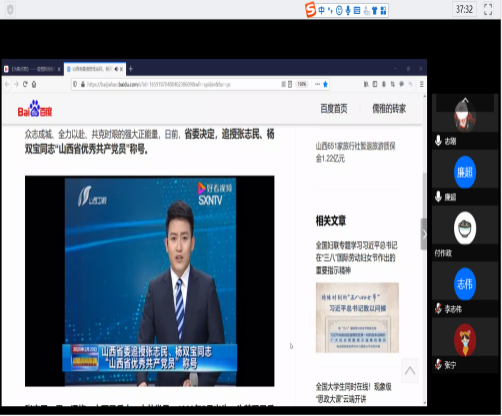This screenshot has width=502, height=416.
Task: Select the bowl avatar participant 付作政
Action: [465, 229]
